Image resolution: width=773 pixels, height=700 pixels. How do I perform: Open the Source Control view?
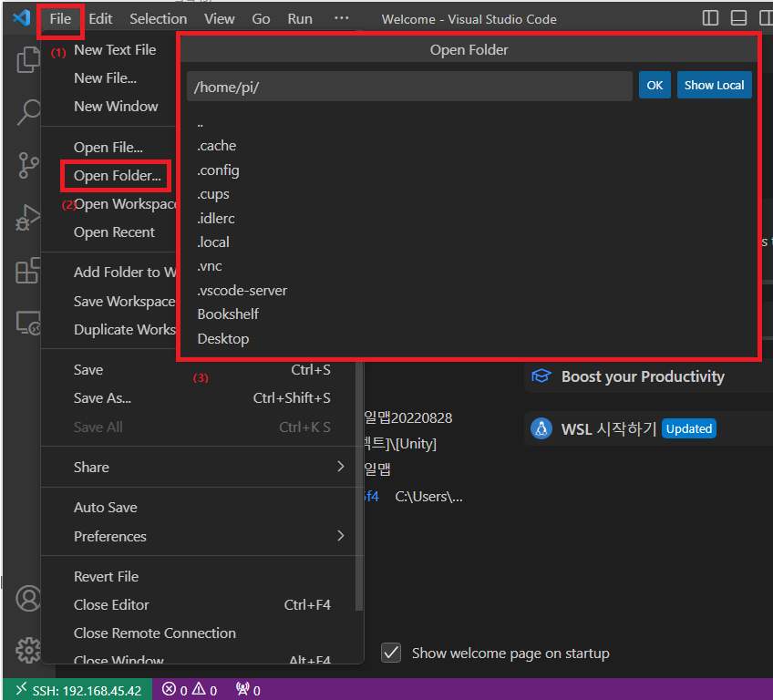coord(28,165)
